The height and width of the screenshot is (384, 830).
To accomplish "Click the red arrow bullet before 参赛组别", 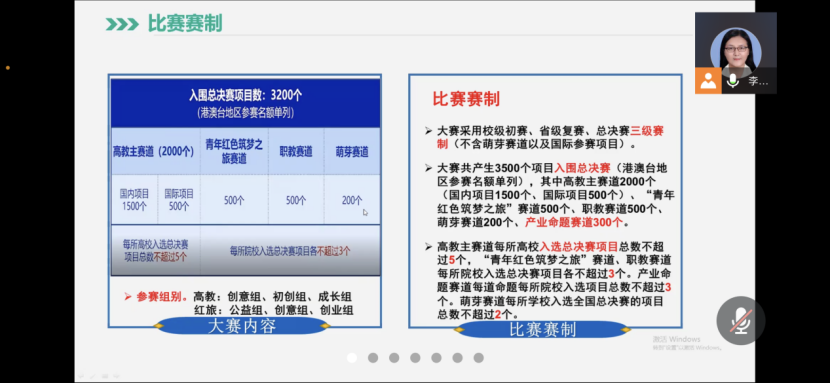I will (128, 297).
